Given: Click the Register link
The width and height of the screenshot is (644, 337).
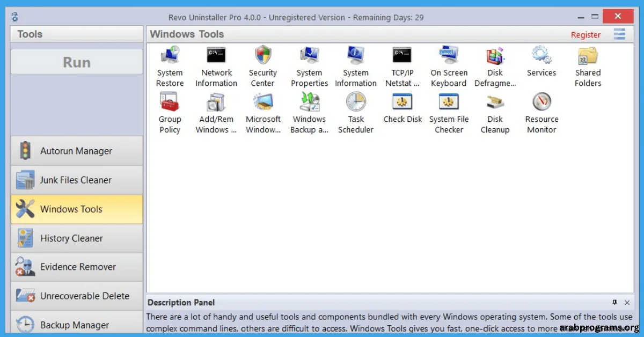Looking at the screenshot, I should (x=586, y=35).
